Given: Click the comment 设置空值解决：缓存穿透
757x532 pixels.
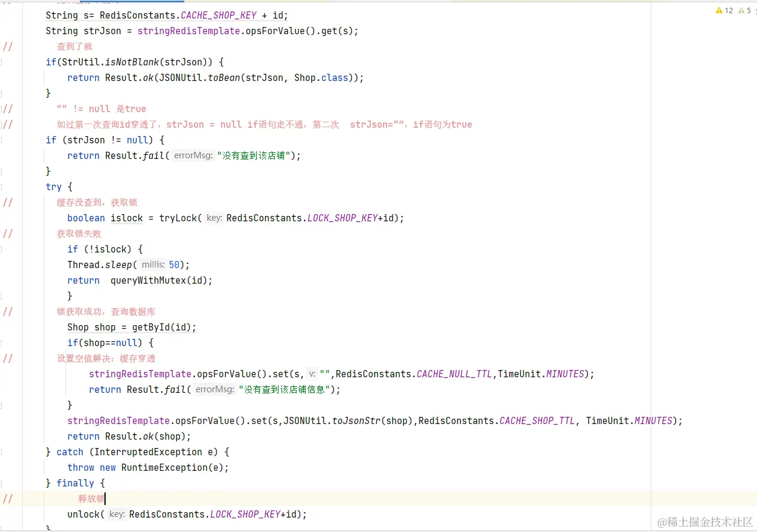Looking at the screenshot, I should [x=106, y=358].
